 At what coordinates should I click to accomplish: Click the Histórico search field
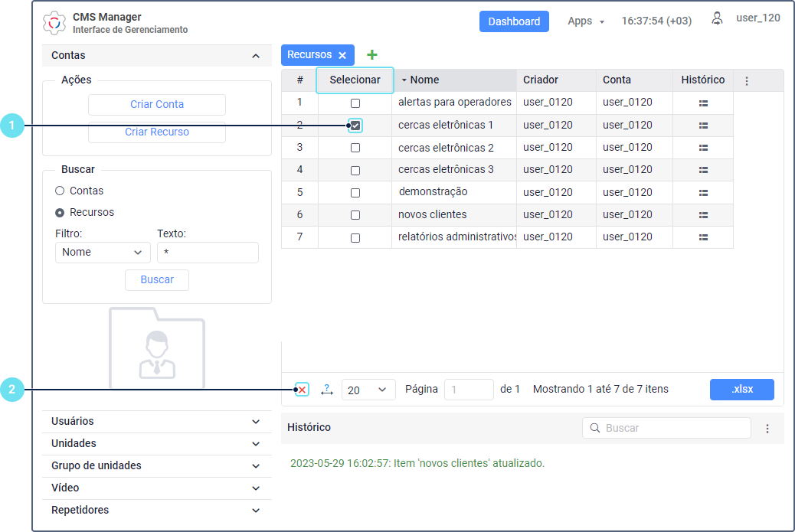point(666,428)
